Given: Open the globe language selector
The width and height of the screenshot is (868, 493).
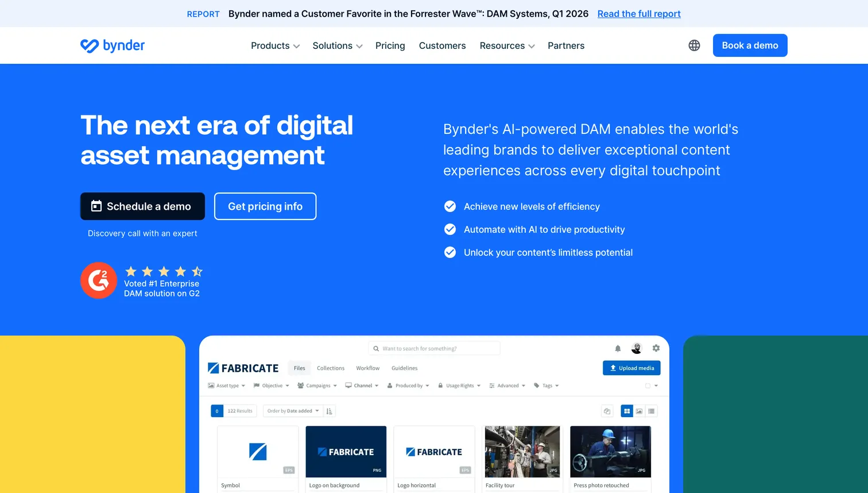Looking at the screenshot, I should point(694,45).
